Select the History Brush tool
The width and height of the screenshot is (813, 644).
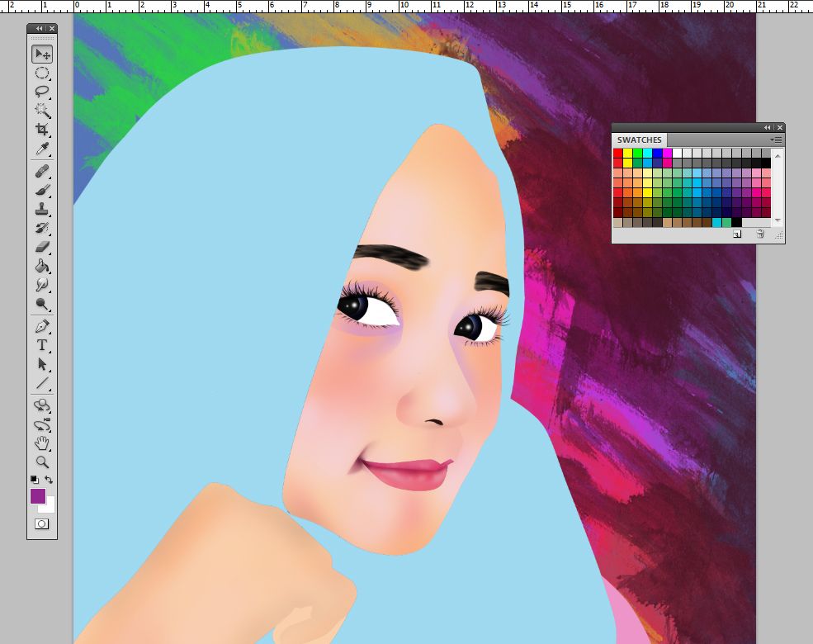[x=42, y=228]
